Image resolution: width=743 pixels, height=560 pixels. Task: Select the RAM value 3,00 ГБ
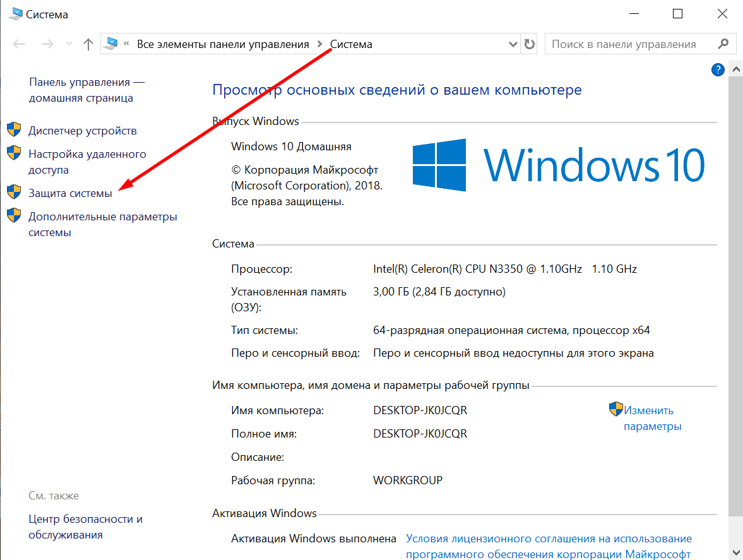[439, 292]
